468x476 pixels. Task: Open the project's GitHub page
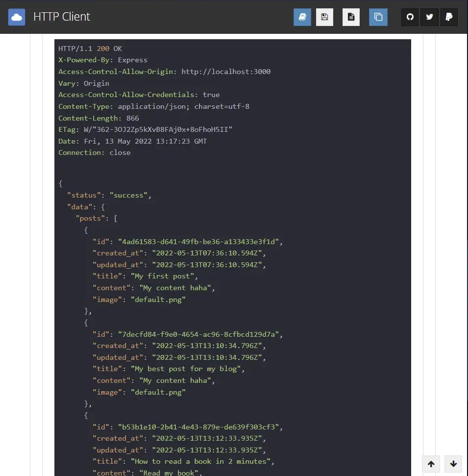coord(410,17)
